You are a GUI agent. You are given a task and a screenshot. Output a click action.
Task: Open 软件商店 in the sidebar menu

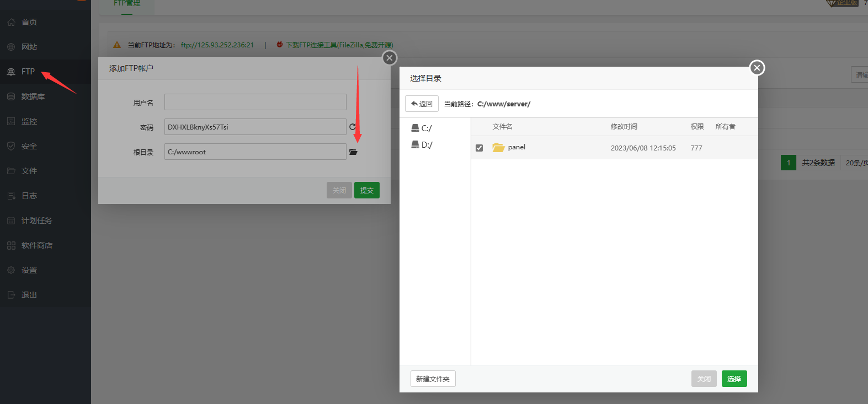(37, 245)
